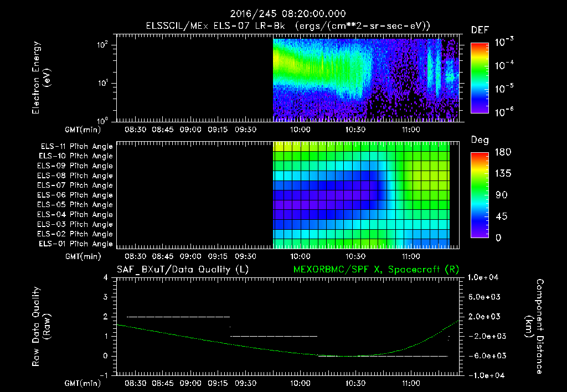Select the ELS-01 Pitch Angle row label
567x392 pixels.
tap(76, 244)
